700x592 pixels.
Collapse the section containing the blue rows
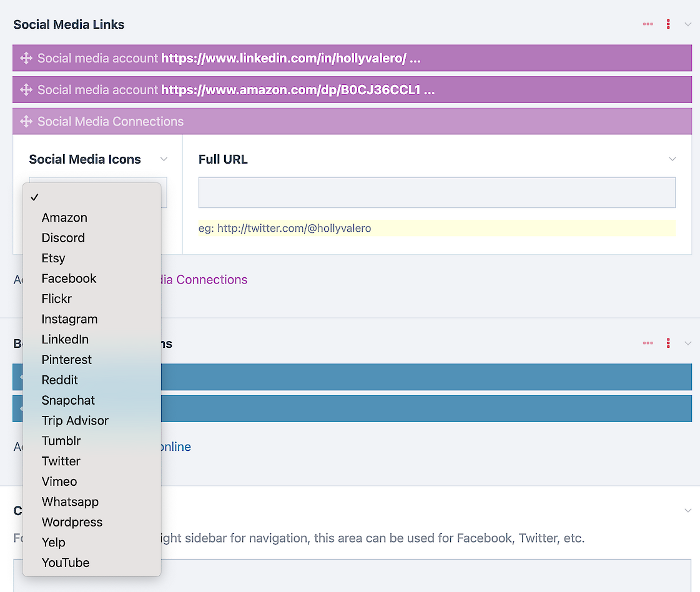(x=688, y=343)
